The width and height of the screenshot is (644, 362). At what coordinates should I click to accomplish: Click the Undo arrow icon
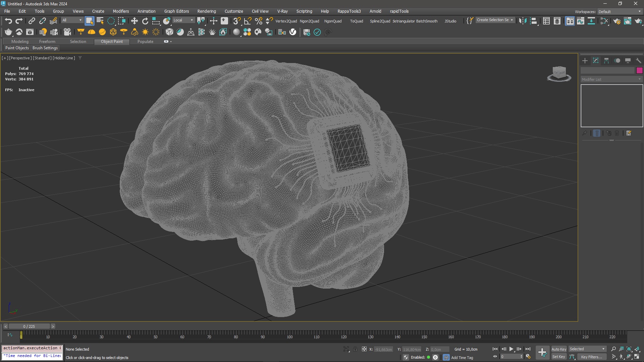coord(8,21)
